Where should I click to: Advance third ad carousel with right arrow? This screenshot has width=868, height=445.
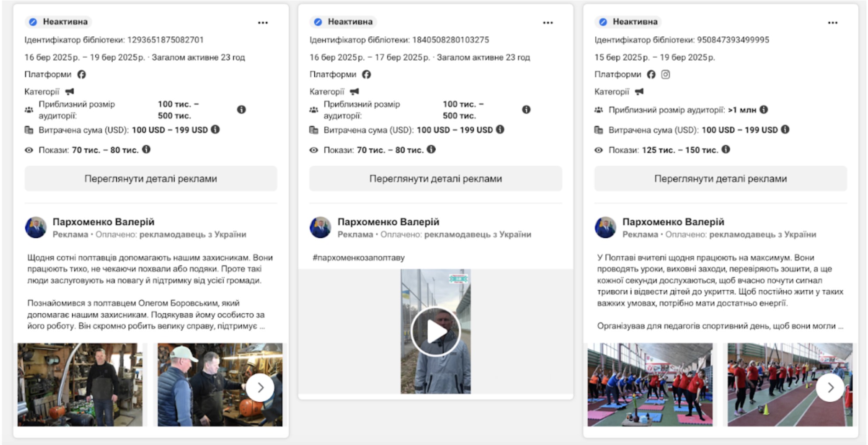click(830, 387)
